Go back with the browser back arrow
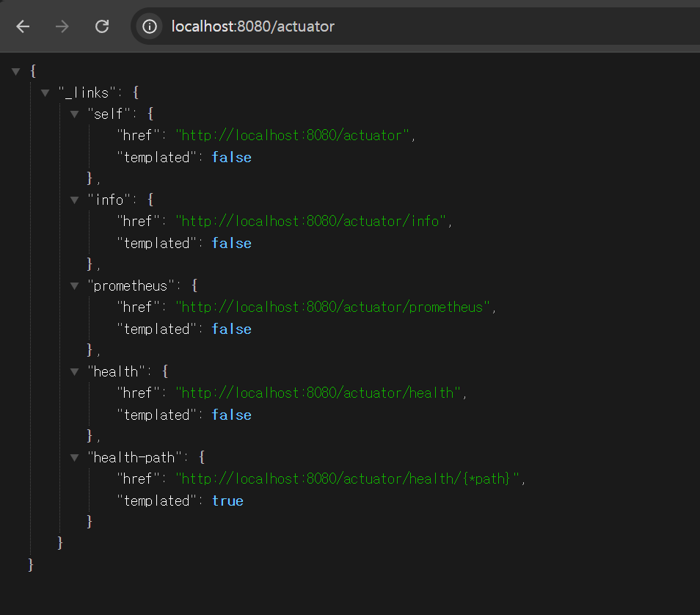The image size is (700, 615). (x=23, y=27)
